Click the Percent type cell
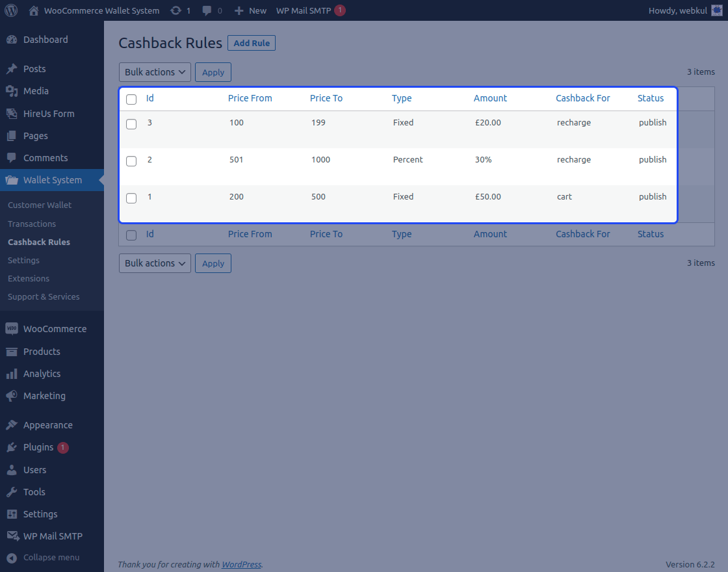728x572 pixels. click(408, 160)
